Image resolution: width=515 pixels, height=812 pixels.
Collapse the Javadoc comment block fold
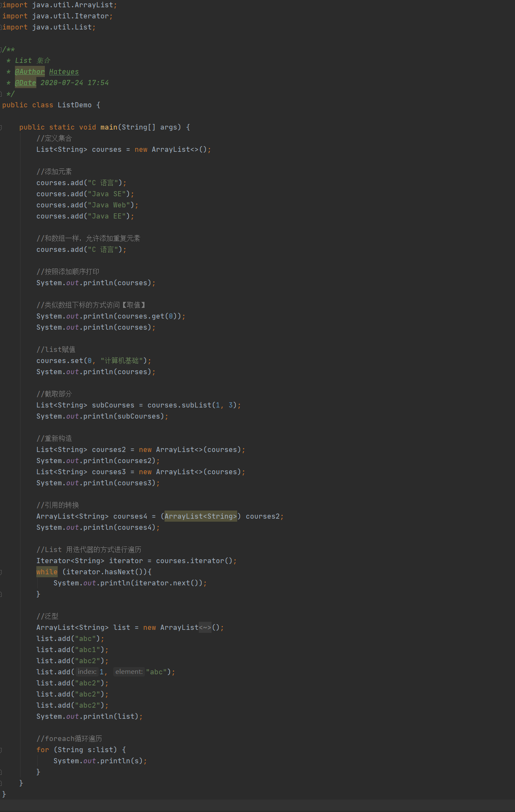click(1, 50)
